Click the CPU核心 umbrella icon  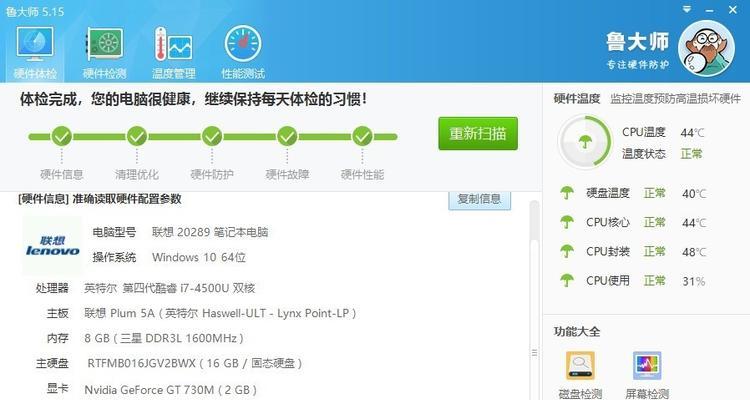567,222
